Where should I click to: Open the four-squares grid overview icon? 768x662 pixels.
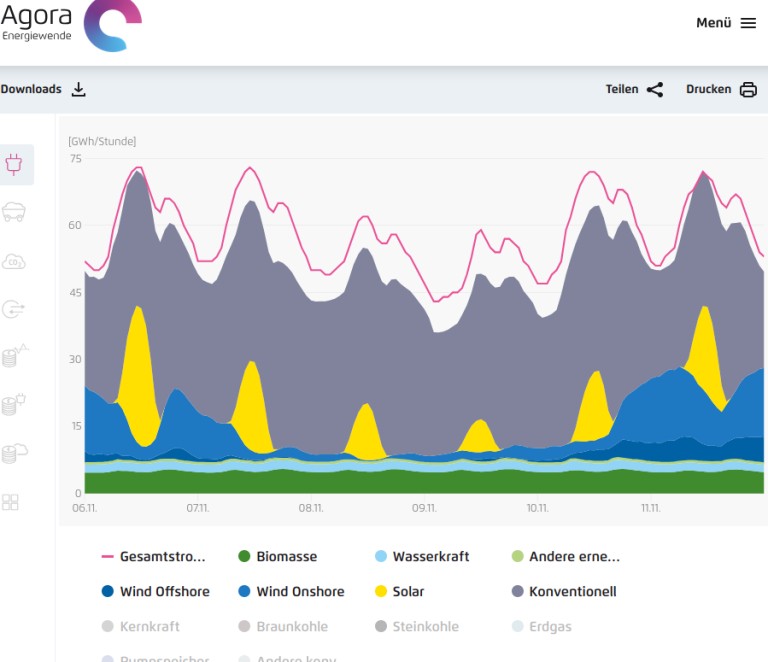(11, 502)
